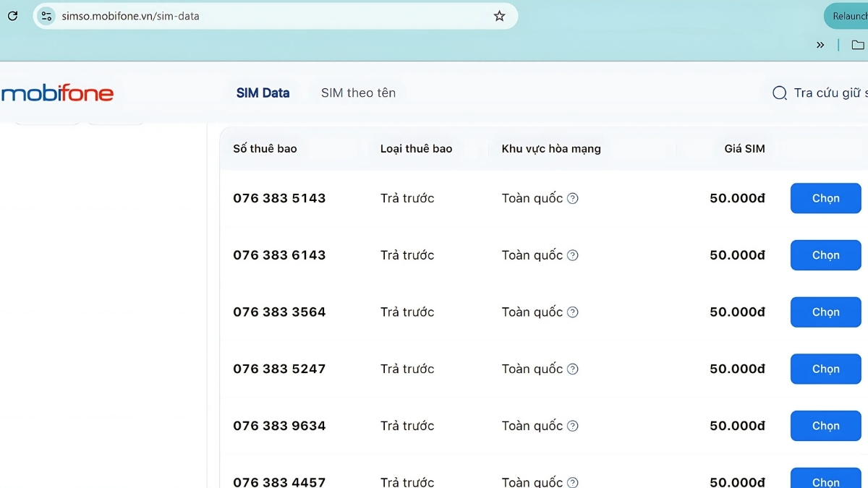Expand the hidden bookmarks chevron
Screen dimensions: 868x488
820,45
